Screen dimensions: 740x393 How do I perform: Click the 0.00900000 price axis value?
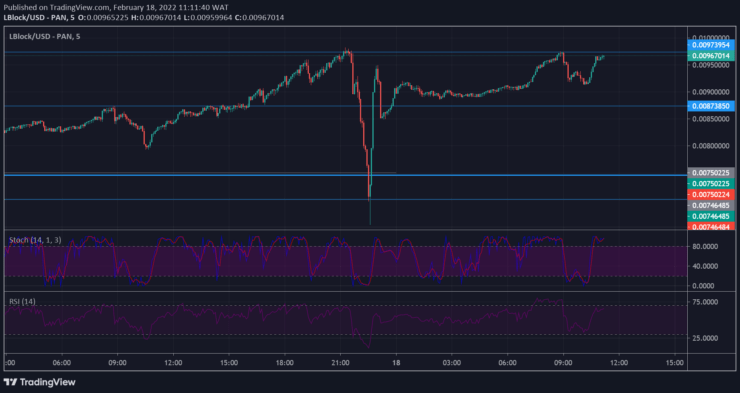pyautogui.click(x=711, y=92)
